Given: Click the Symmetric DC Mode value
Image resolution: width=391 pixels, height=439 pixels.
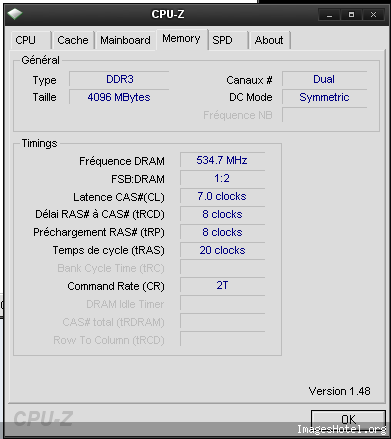Looking at the screenshot, I should (324, 97).
